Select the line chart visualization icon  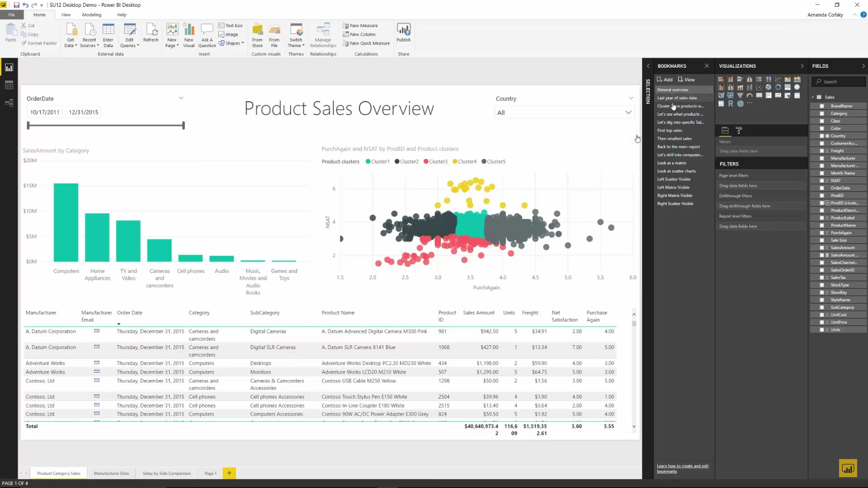click(x=778, y=79)
